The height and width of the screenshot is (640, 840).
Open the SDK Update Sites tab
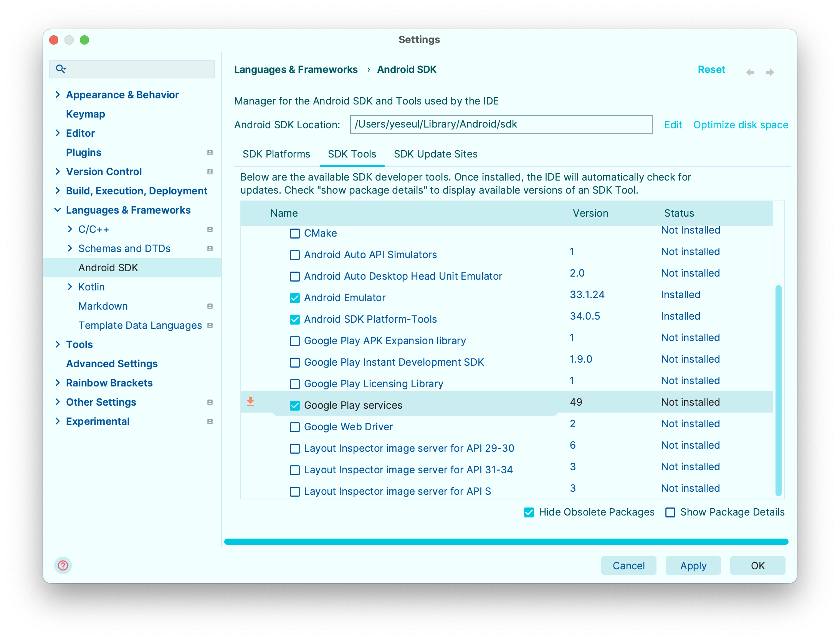[x=436, y=154]
